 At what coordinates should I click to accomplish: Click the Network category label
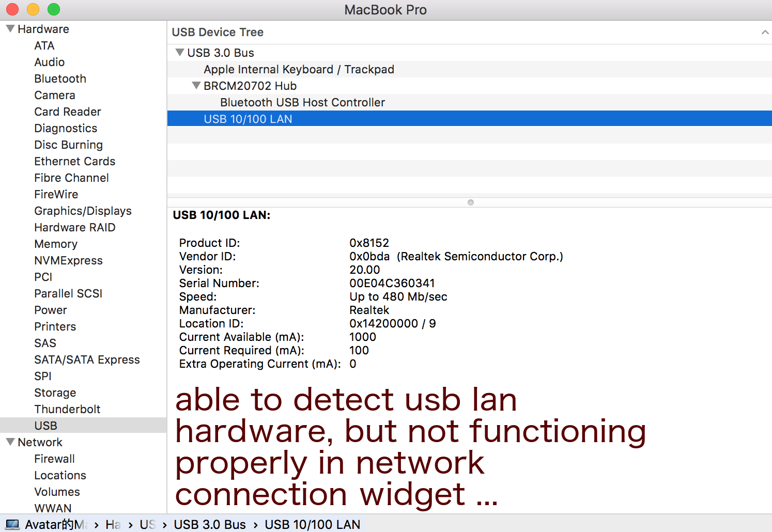tap(40, 442)
